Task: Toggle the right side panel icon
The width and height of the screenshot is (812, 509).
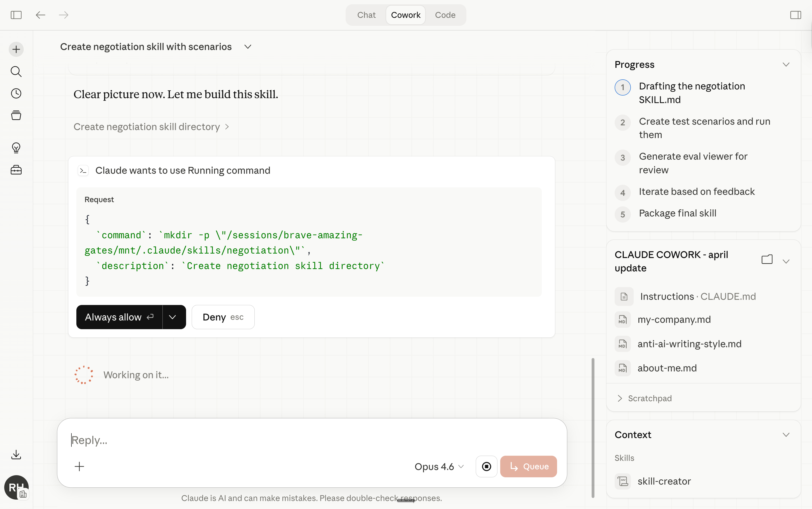Action: point(796,15)
